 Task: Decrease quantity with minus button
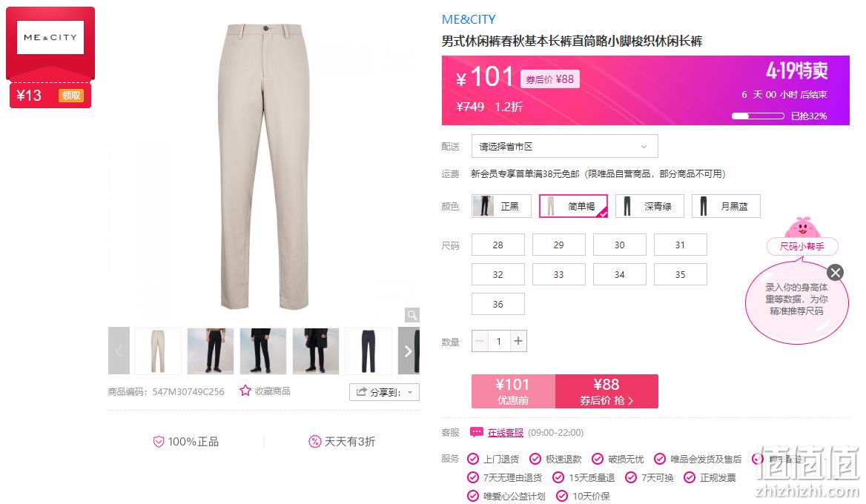pos(480,341)
